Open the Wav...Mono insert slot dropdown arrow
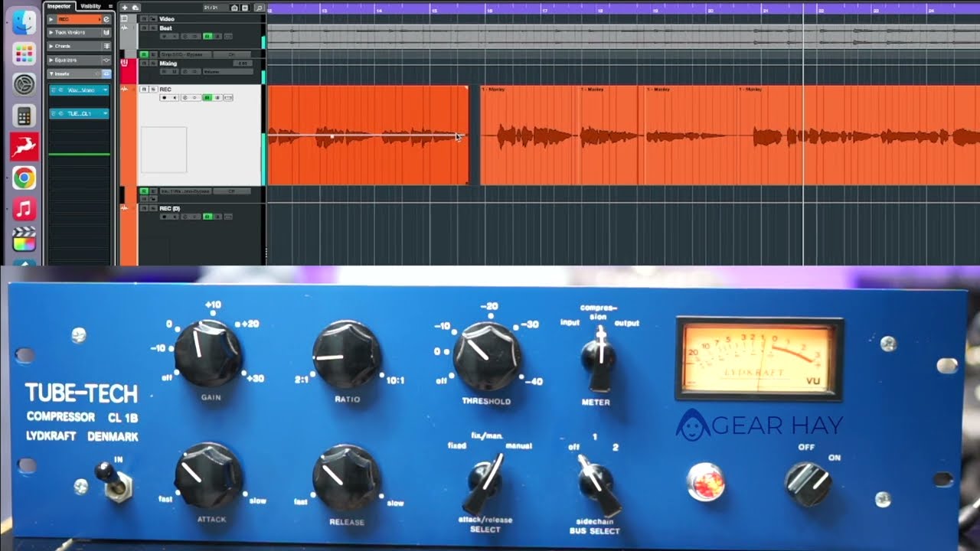 [x=105, y=90]
